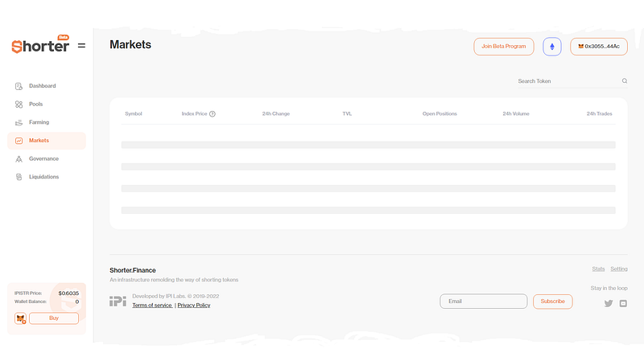Sort by TVL column header
Image resolution: width=644 pixels, height=361 pixels.
(347, 113)
